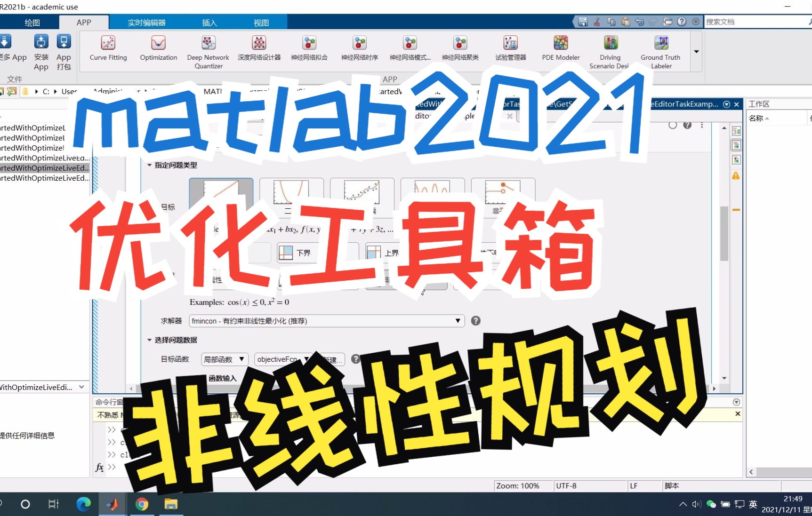Open Ground Truth Labeler app
This screenshot has height=516, width=812.
[661, 52]
